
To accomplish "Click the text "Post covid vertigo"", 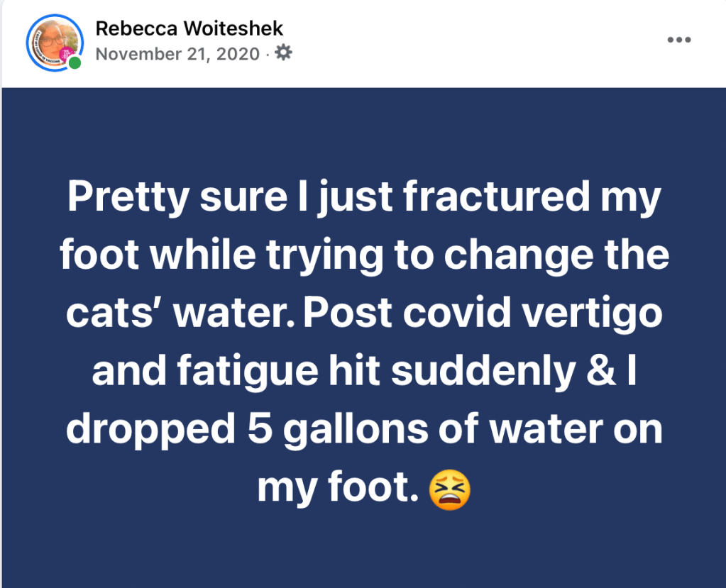I will (483, 314).
